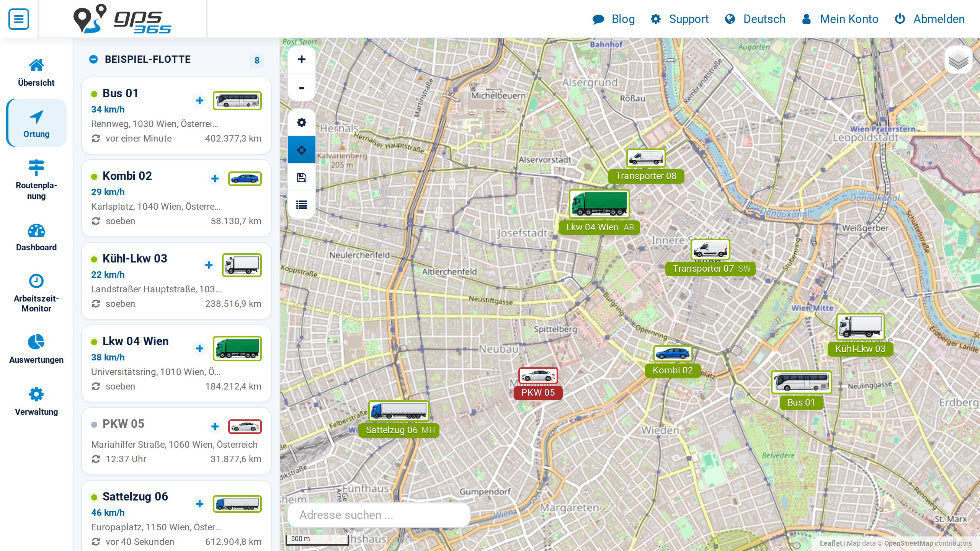Open the Blog link

614,19
